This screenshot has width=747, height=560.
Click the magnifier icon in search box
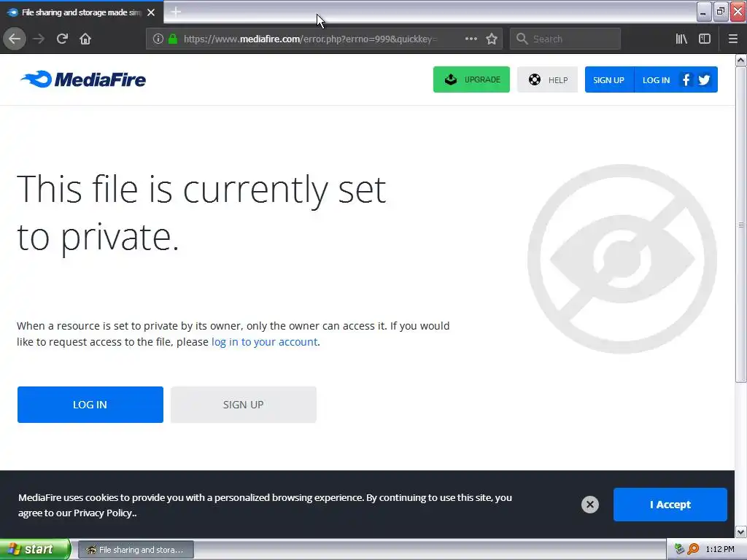click(x=522, y=39)
